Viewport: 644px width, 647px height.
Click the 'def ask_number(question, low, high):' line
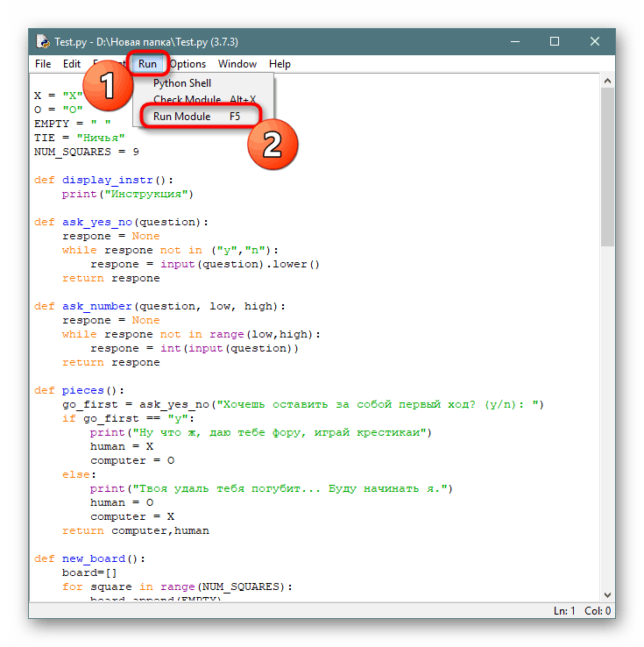click(x=159, y=306)
